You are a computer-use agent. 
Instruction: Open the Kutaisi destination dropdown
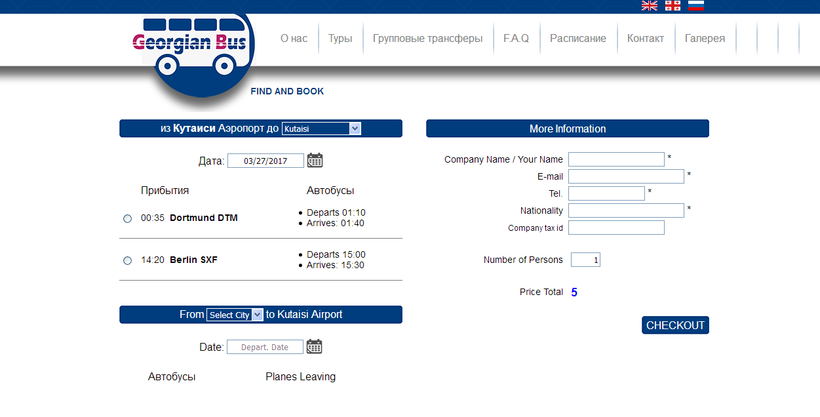click(320, 129)
